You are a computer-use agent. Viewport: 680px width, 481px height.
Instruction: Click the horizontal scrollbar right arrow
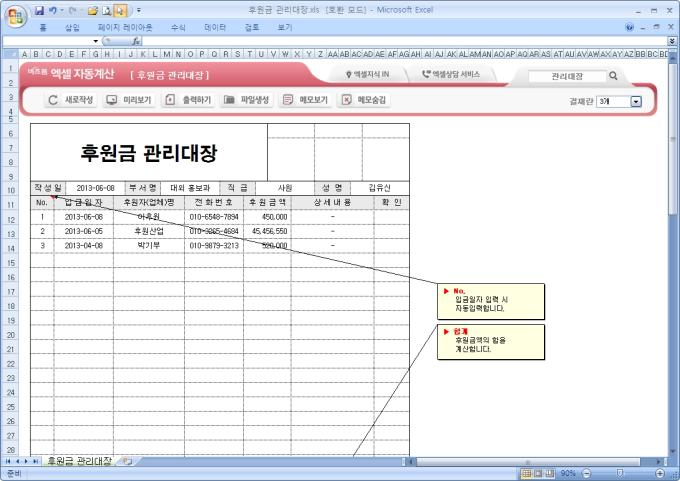click(x=659, y=462)
